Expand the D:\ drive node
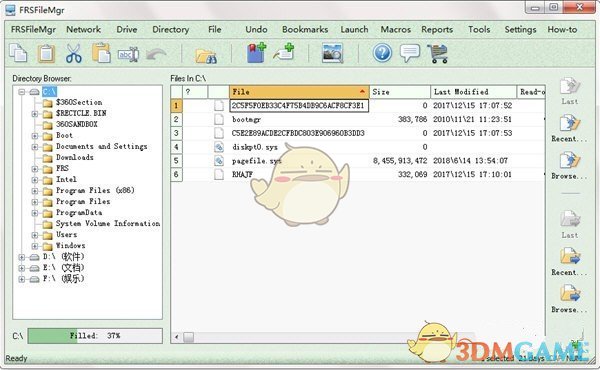Screen dimensions: 600x370 (x=22, y=257)
